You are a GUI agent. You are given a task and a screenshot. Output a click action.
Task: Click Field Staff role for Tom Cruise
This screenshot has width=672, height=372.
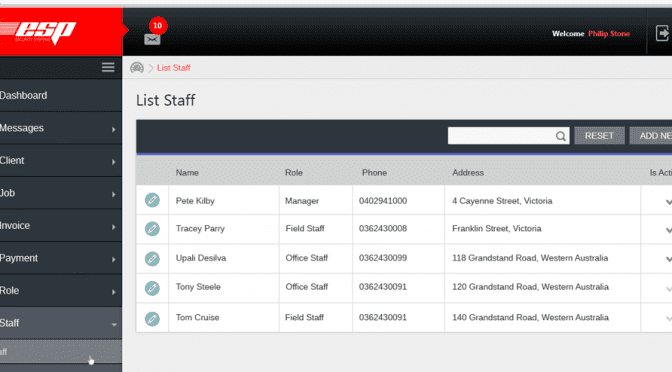tap(304, 318)
